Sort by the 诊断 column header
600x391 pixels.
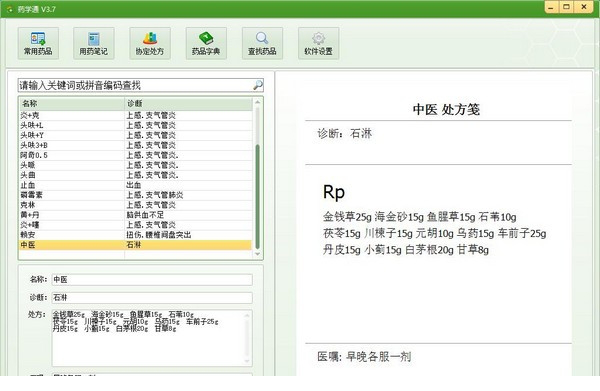189,103
